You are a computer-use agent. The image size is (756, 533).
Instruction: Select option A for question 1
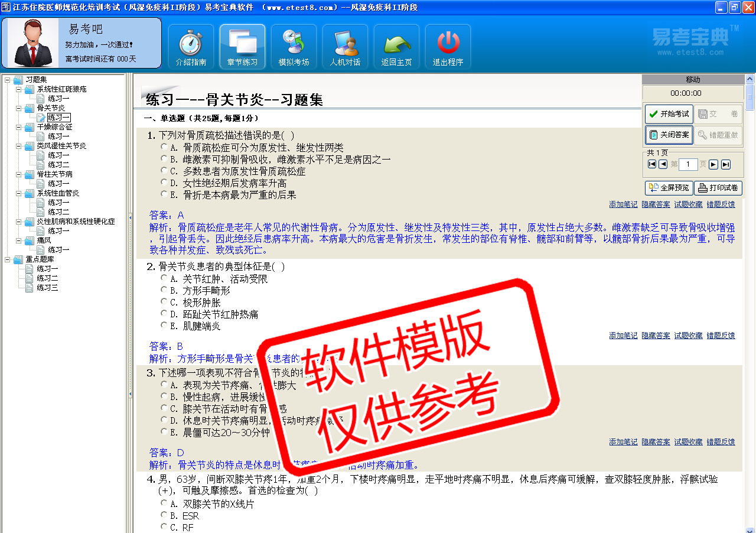coord(164,147)
